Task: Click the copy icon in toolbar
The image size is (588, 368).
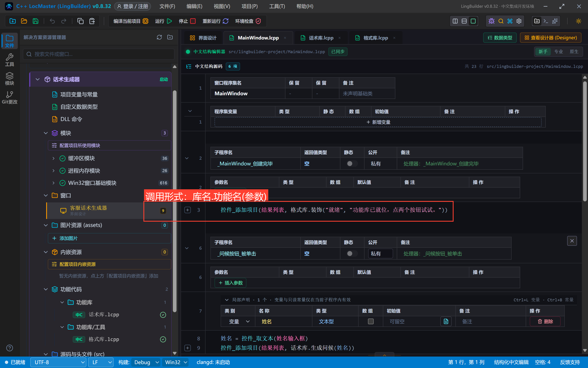Action: [x=80, y=21]
